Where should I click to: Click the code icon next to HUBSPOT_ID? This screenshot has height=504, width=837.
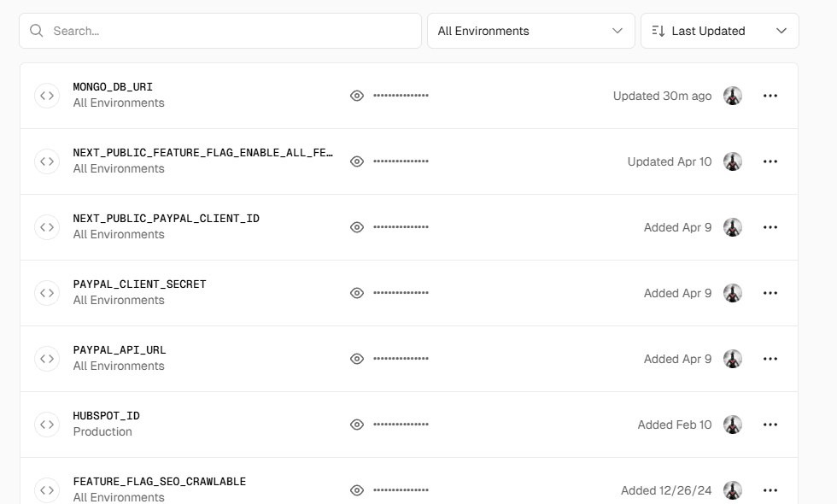47,425
